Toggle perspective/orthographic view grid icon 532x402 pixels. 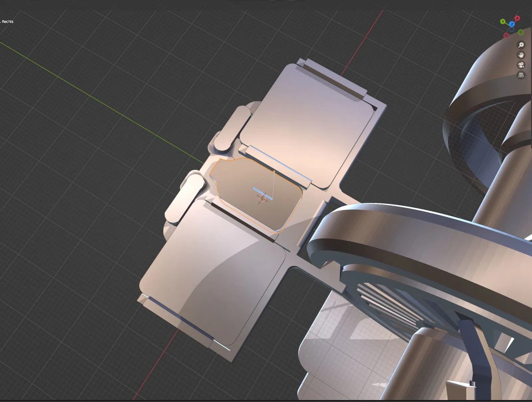521,75
